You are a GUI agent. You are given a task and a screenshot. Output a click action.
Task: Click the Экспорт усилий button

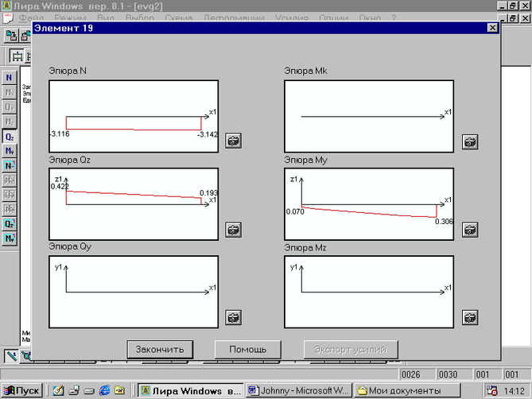[351, 350]
